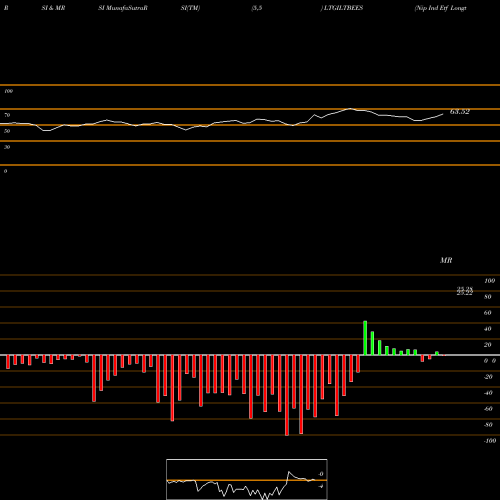Click the 'Nip Ind Etf Long' title text
Image resolution: width=500 pixels, height=500 pixels.
(441, 8)
